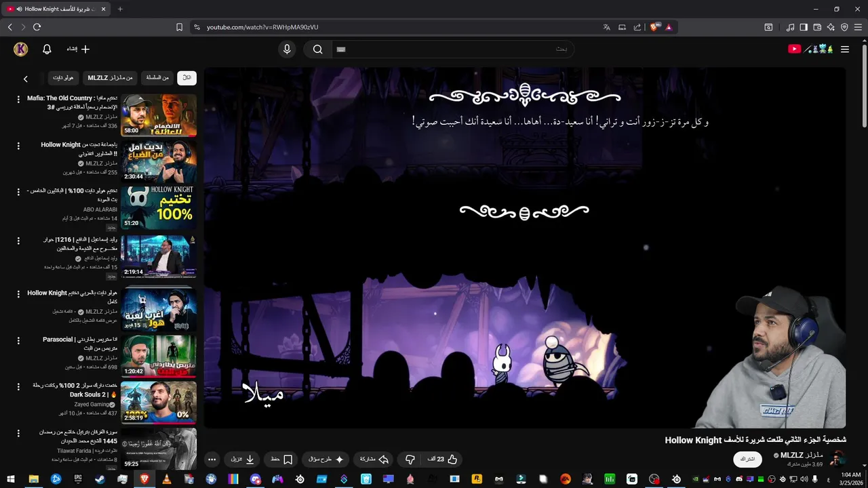The image size is (868, 488).
Task: Like the video with thumbs up (23 ألف)
Action: tap(443, 460)
